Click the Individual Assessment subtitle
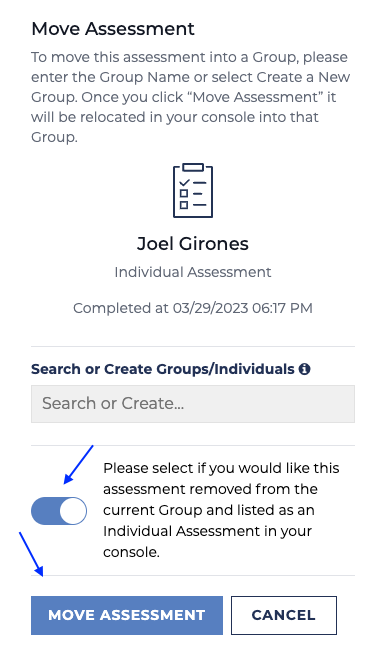The height and width of the screenshot is (672, 392). 193,272
